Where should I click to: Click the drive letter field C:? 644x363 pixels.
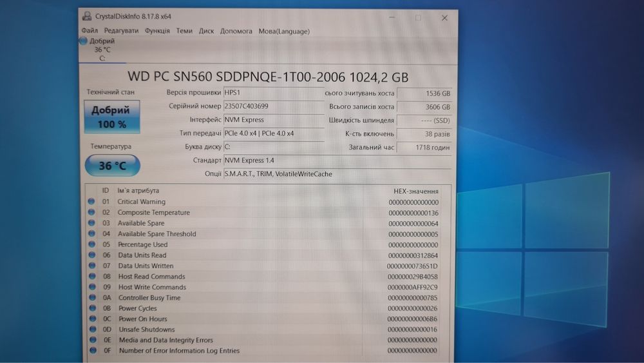[x=274, y=147]
